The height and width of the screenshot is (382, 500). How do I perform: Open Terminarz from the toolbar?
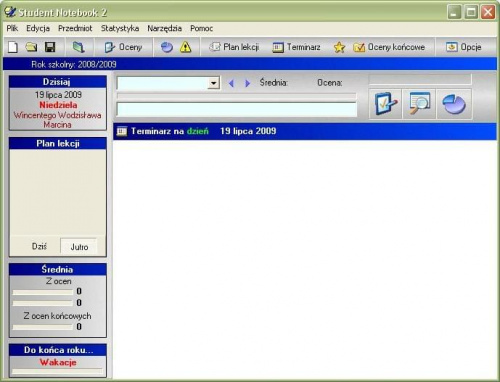[296, 47]
